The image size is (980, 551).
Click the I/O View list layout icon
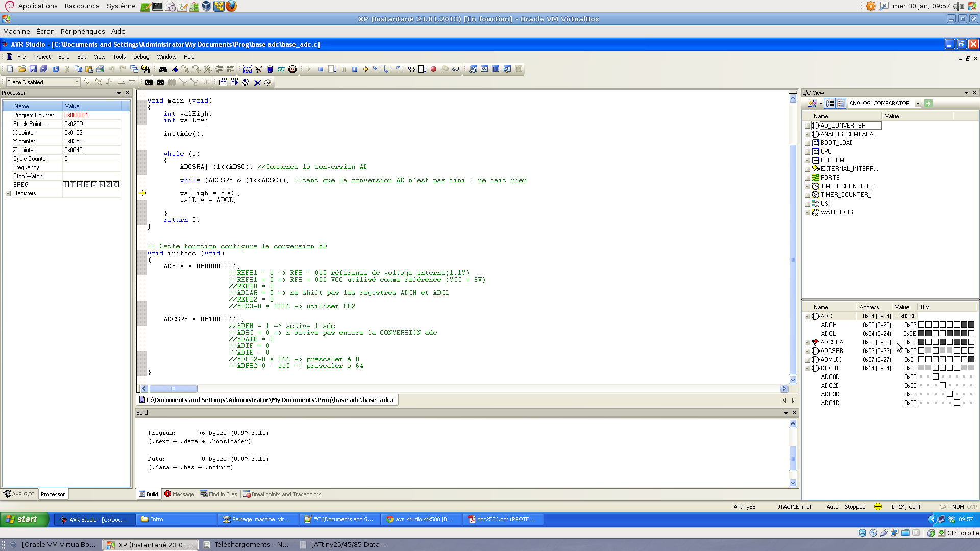pyautogui.click(x=841, y=103)
